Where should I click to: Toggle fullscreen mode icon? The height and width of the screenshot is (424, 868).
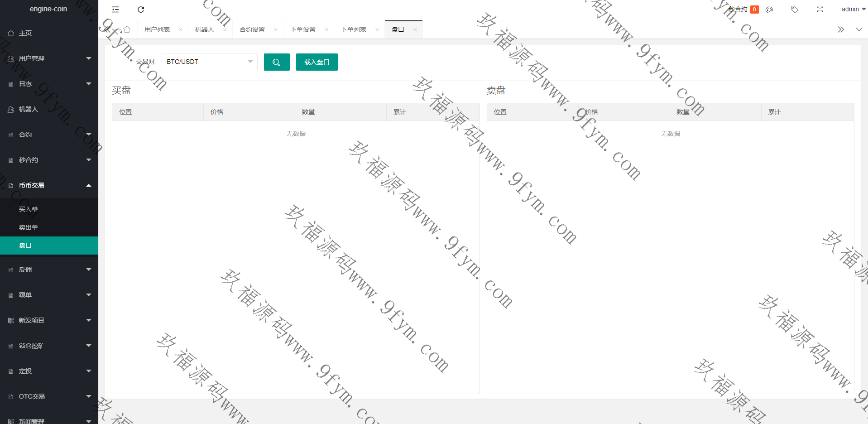[x=820, y=10]
